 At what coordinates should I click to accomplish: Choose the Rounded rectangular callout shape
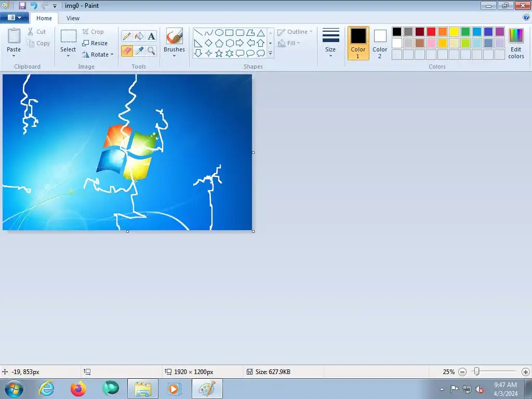(240, 54)
